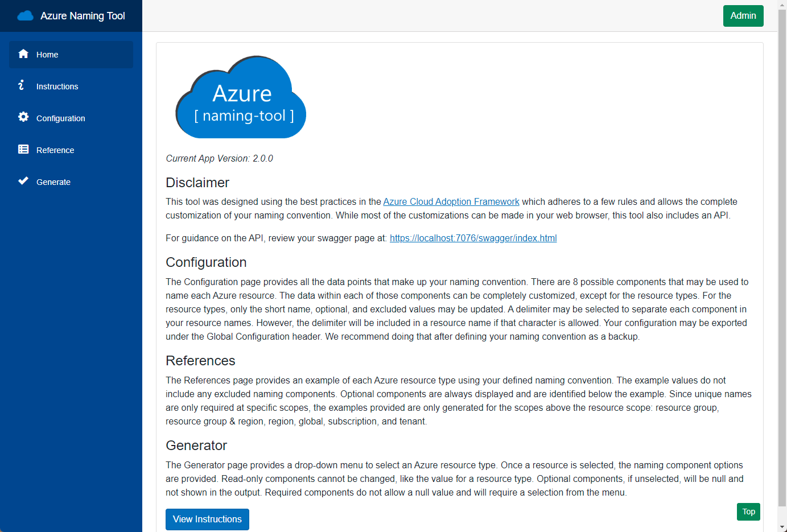Go to Home in the sidebar
Image resolution: width=787 pixels, height=532 pixels.
(x=47, y=55)
